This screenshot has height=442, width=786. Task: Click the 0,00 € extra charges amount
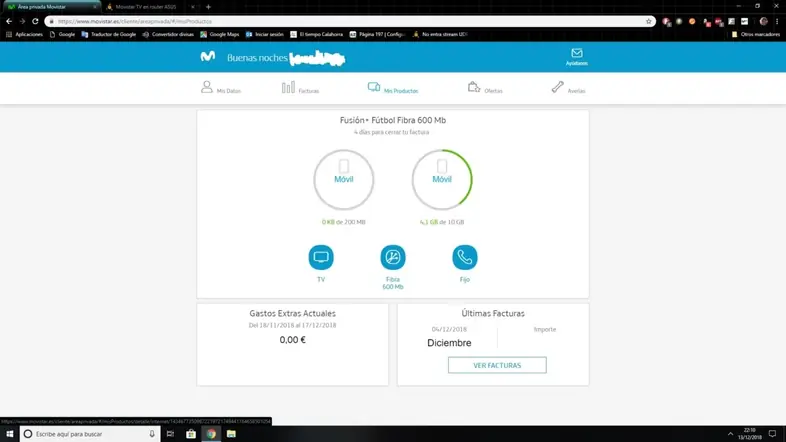(293, 340)
